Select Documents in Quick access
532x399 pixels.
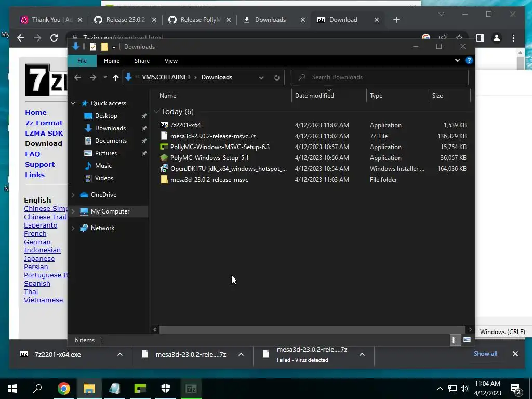pos(111,140)
